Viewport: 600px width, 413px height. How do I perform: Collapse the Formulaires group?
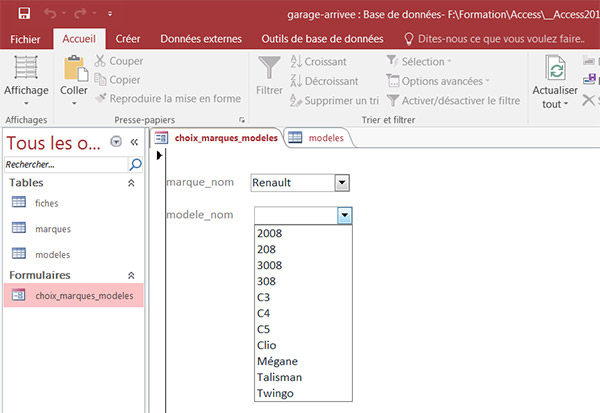pos(131,275)
